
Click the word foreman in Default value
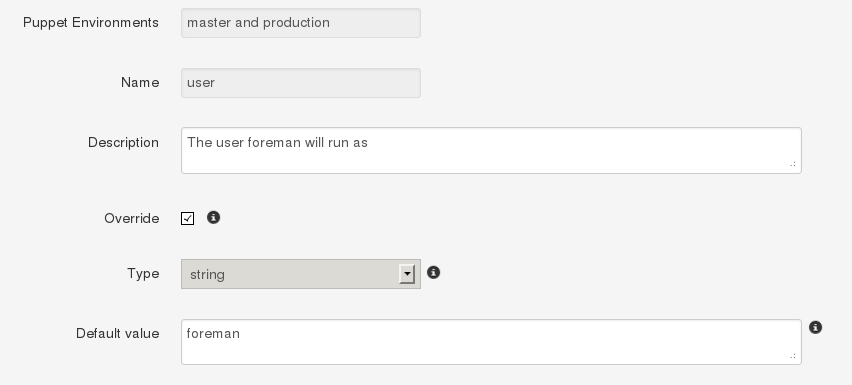pyautogui.click(x=213, y=333)
